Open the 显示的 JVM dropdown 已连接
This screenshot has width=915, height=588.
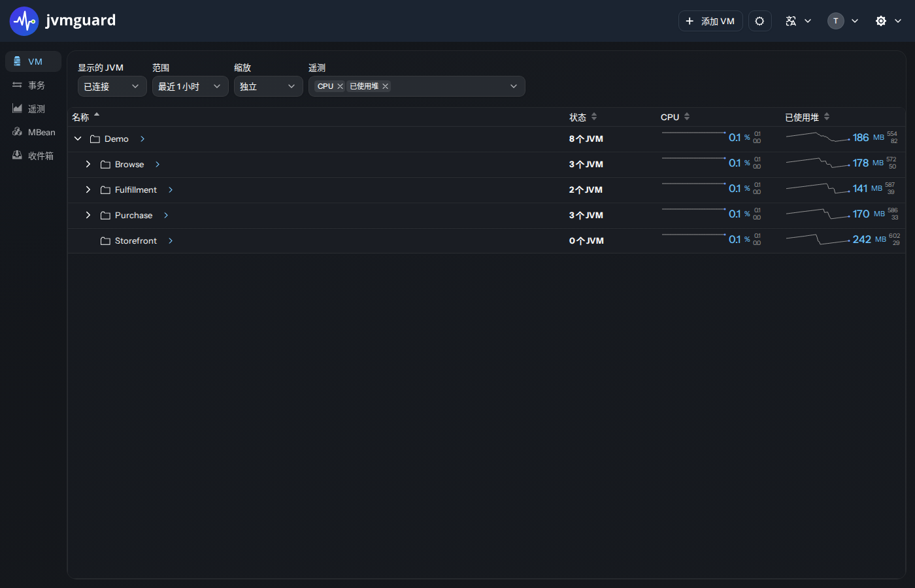(x=112, y=86)
